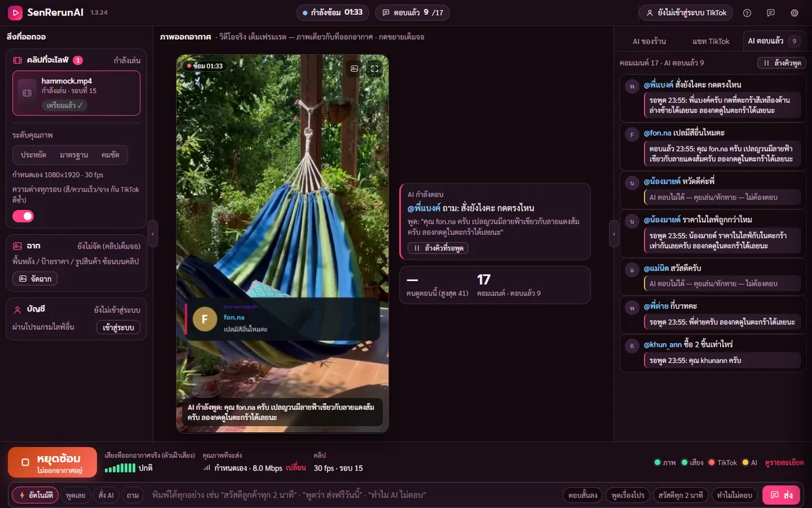This screenshot has width=812, height=508.
Task: Toggle the อัตโนมัติ auto mode
Action: click(35, 495)
